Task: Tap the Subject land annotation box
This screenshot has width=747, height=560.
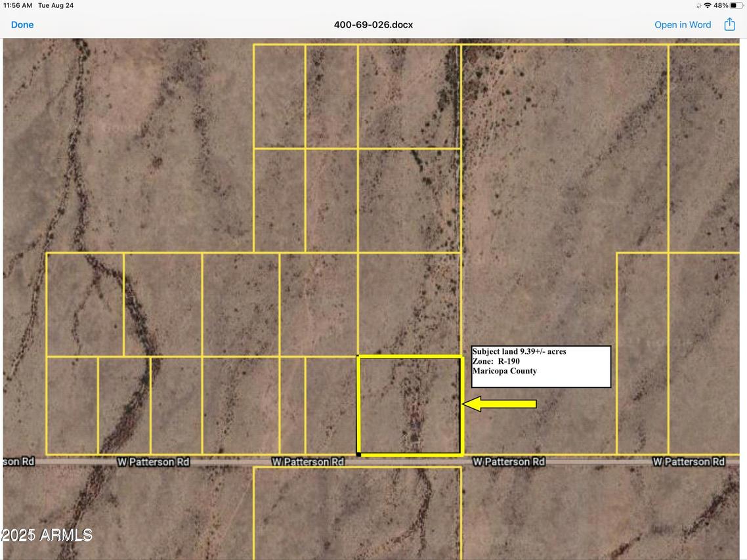Action: point(541,367)
